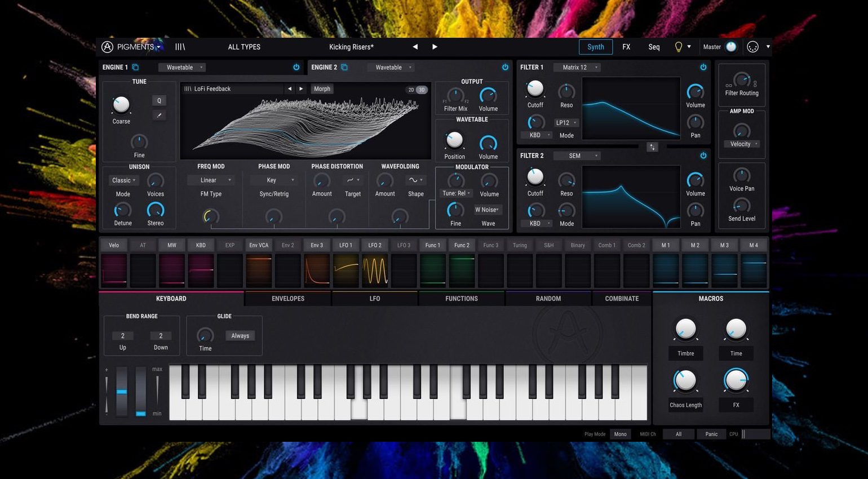Open the FX view tab
This screenshot has width=868, height=479.
(x=626, y=47)
